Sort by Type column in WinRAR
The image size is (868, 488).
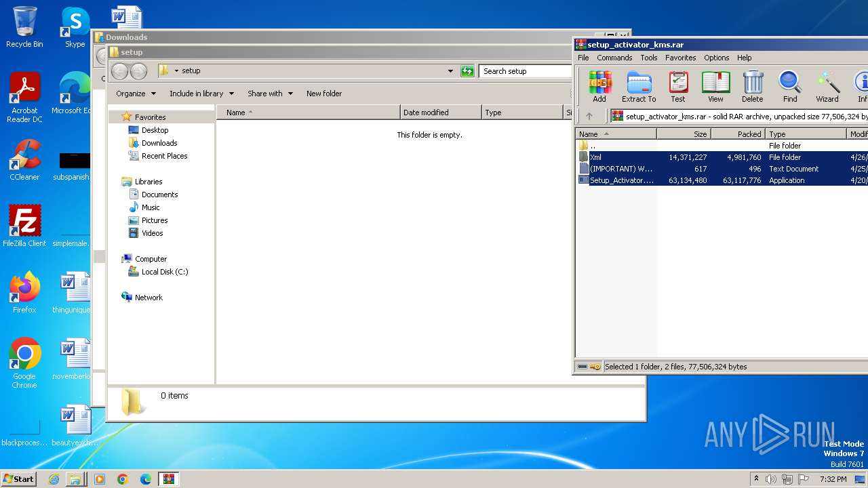[806, 134]
